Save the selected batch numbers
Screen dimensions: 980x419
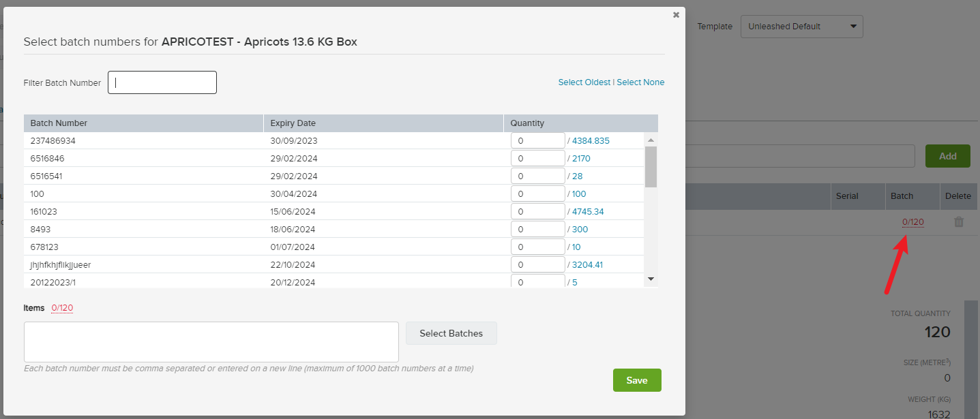[x=636, y=380]
